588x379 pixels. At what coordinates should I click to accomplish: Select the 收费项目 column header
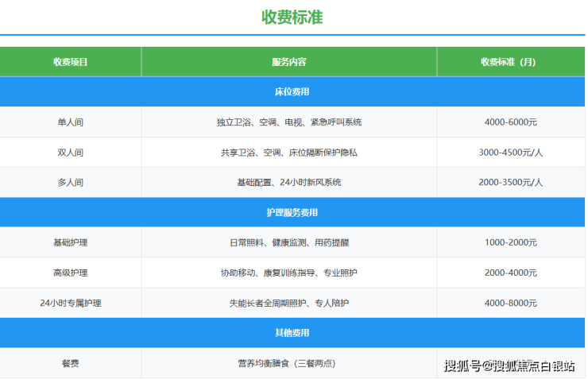(x=71, y=62)
